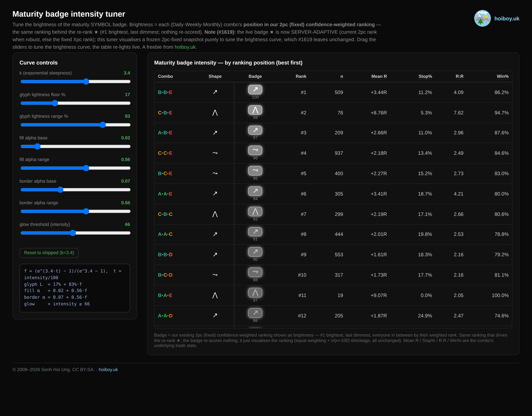Click the n column header
532x416 pixels.
click(341, 76)
